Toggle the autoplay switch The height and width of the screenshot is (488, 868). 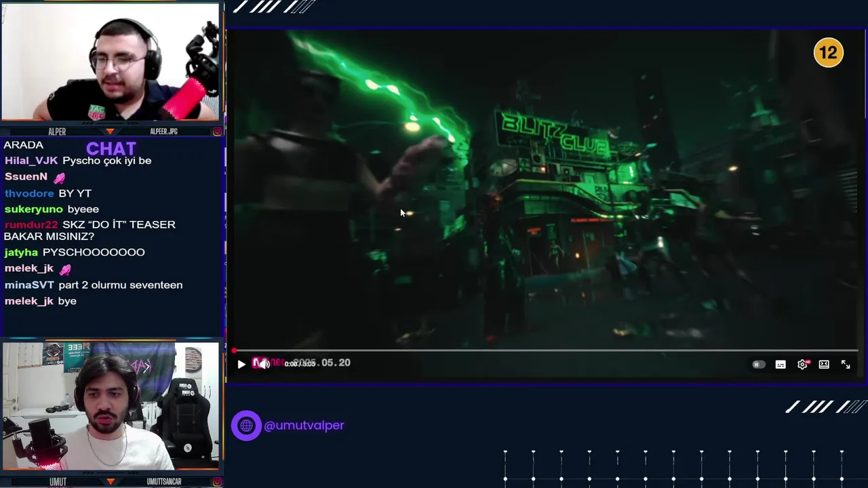tap(758, 365)
